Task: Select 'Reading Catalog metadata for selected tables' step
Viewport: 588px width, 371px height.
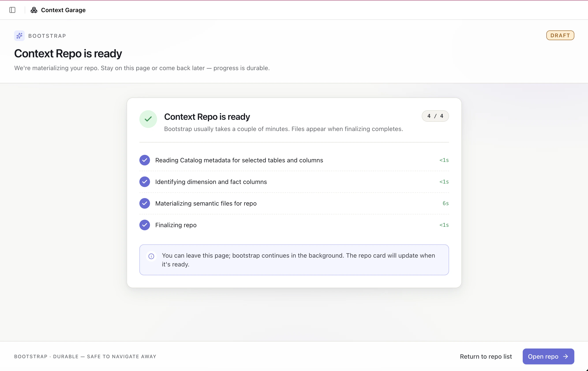Action: 239,160
